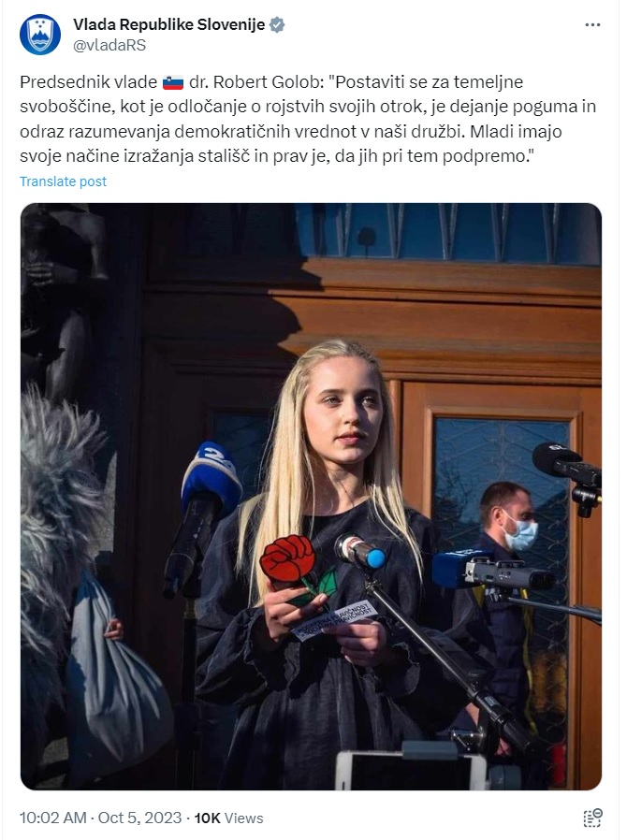Click the Slovenian flag emoji in the post
The image size is (627, 840).
click(x=173, y=82)
